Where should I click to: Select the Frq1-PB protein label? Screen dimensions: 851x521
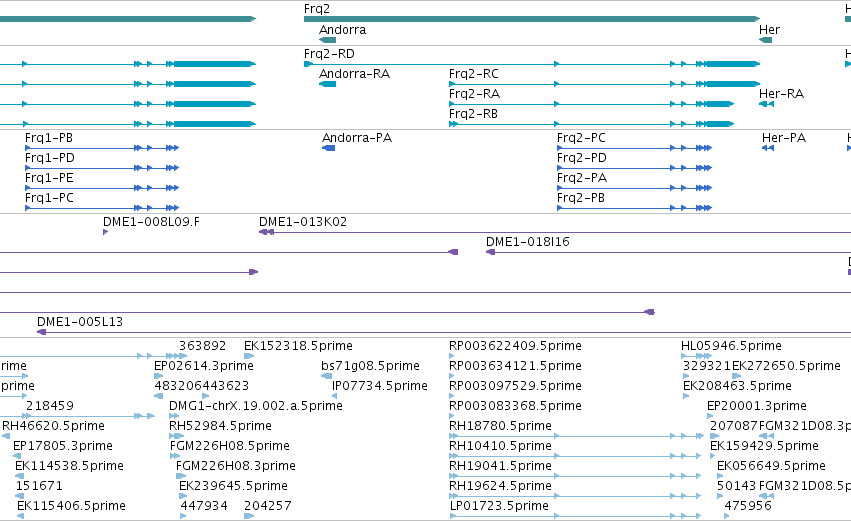[x=49, y=138]
